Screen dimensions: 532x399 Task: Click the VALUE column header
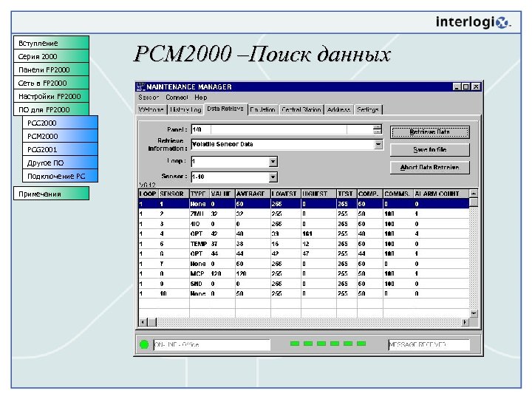(x=222, y=194)
